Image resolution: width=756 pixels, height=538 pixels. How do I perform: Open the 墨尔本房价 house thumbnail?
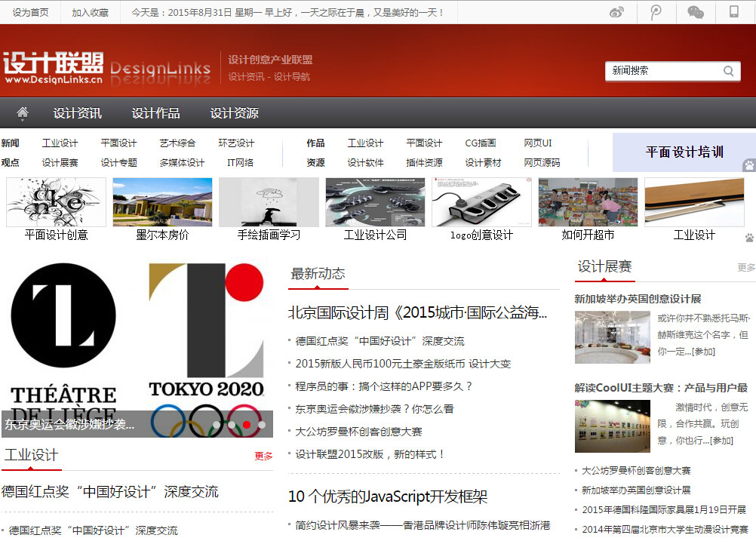162,202
